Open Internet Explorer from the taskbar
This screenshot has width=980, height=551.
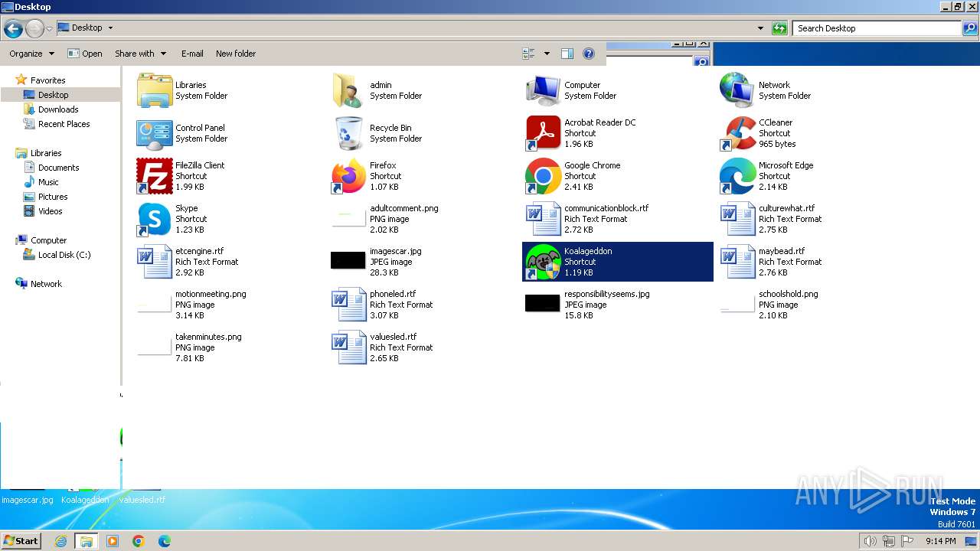click(x=60, y=541)
